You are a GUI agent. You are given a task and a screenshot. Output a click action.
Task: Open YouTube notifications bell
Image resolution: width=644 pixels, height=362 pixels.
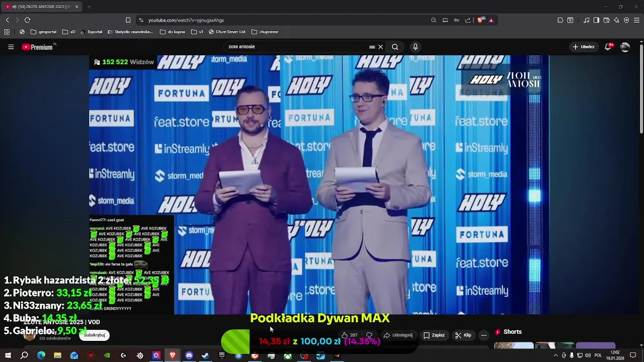click(x=608, y=47)
